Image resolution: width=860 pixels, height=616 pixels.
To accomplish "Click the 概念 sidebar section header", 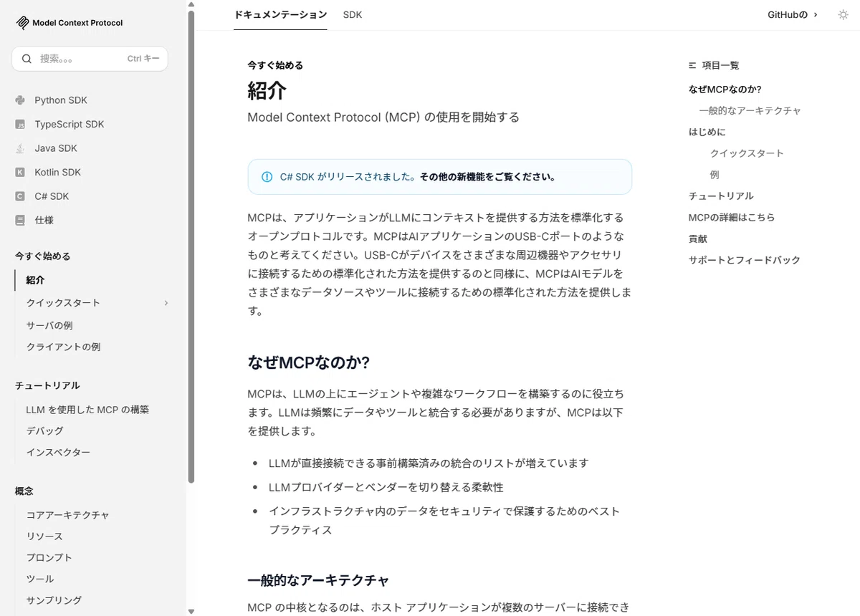I will [24, 491].
